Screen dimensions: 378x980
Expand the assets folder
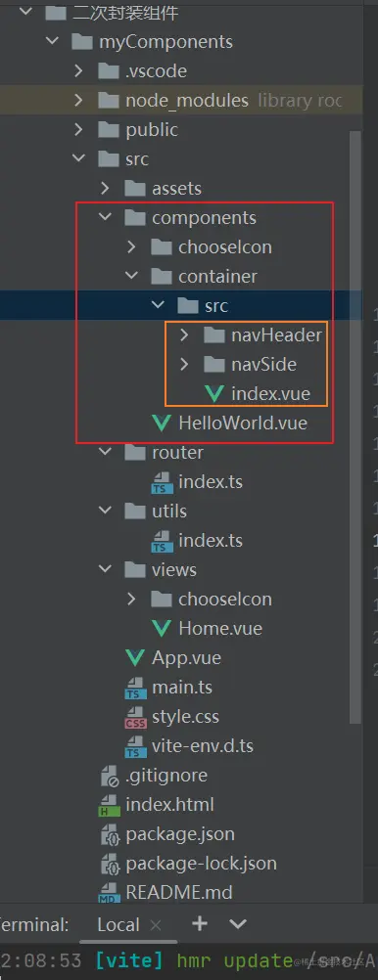[105, 188]
